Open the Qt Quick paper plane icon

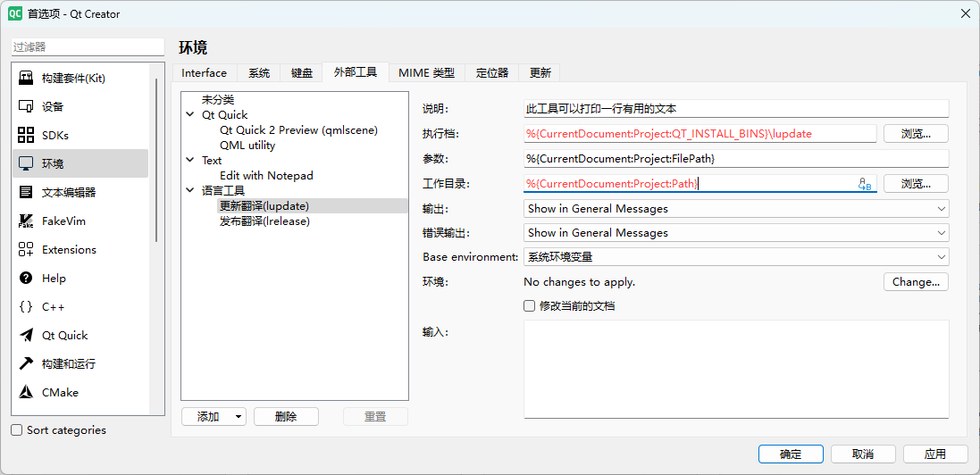pyautogui.click(x=26, y=335)
